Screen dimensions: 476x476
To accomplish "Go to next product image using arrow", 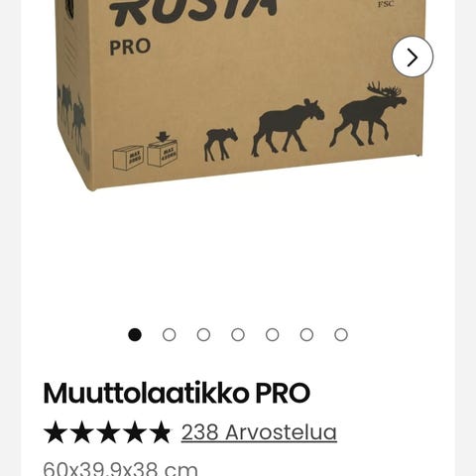I will [413, 57].
